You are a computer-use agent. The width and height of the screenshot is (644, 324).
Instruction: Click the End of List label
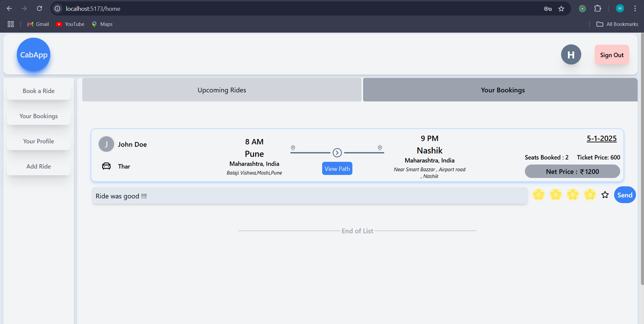357,231
